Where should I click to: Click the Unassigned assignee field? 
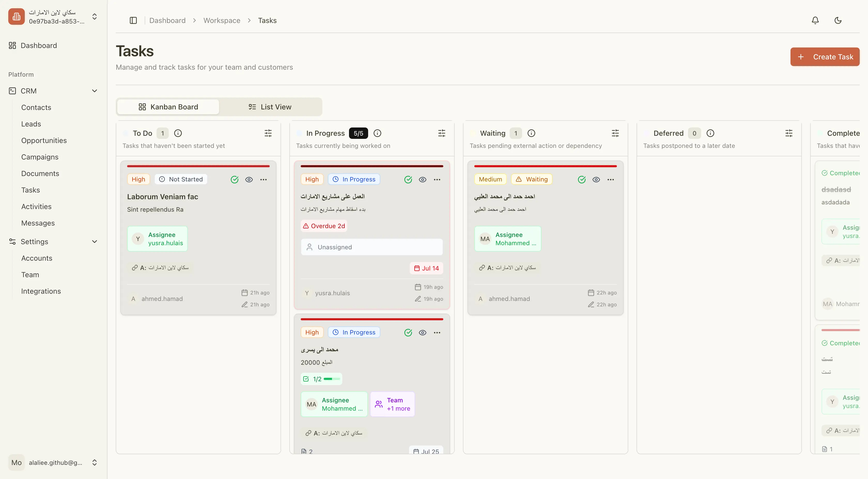[371, 247]
